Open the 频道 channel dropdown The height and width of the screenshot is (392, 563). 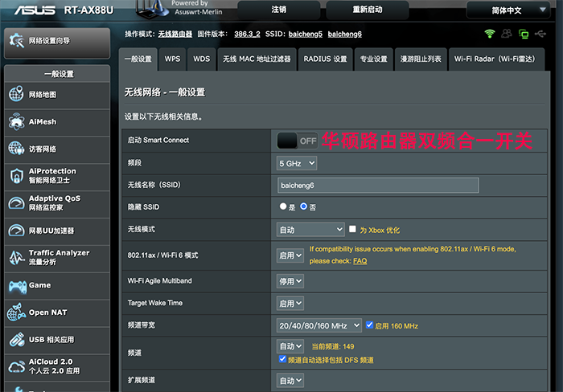(290, 346)
